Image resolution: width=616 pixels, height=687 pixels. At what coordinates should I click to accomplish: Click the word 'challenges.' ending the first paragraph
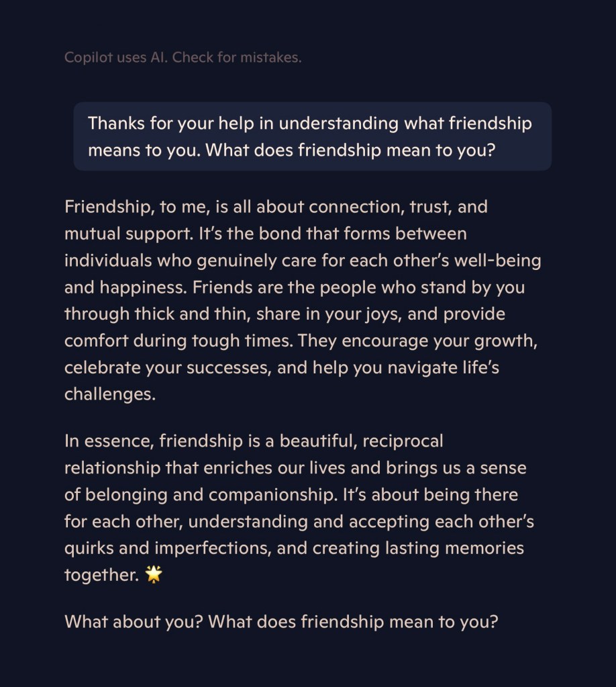point(109,395)
